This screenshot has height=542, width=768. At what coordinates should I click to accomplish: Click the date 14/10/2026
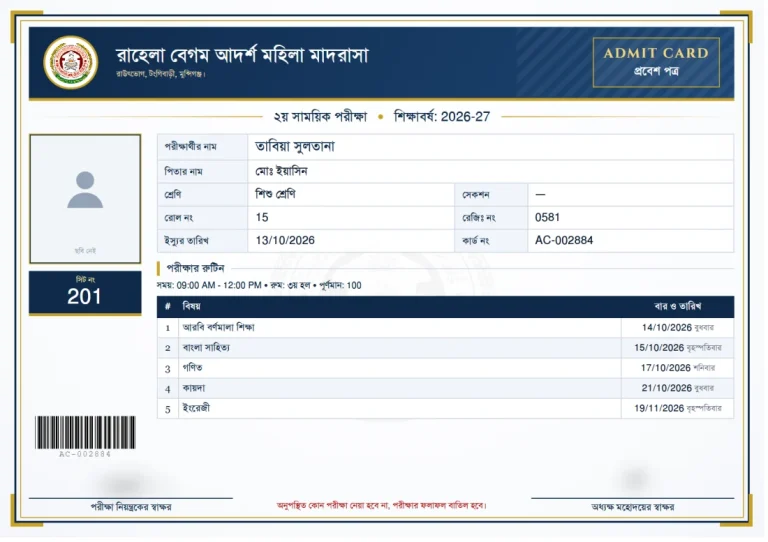(x=667, y=328)
